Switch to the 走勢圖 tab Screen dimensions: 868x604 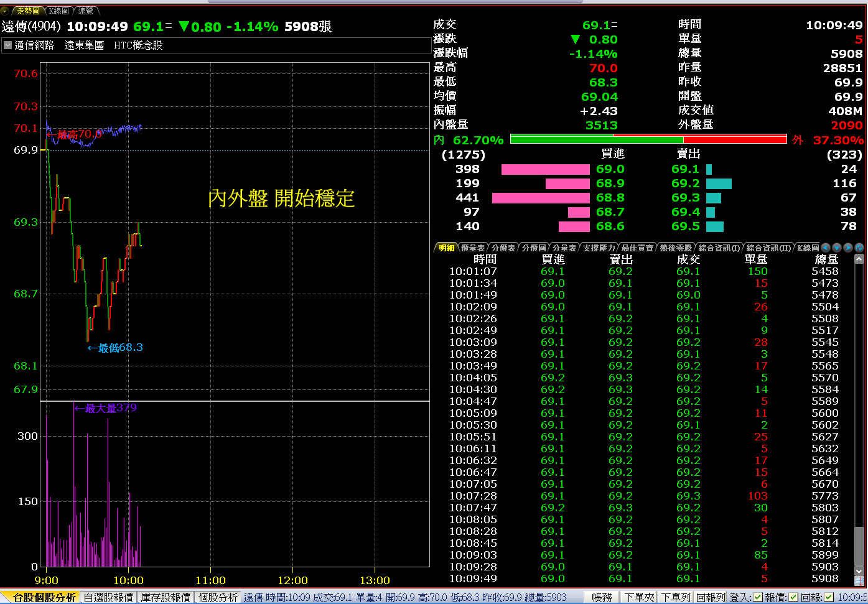click(28, 11)
